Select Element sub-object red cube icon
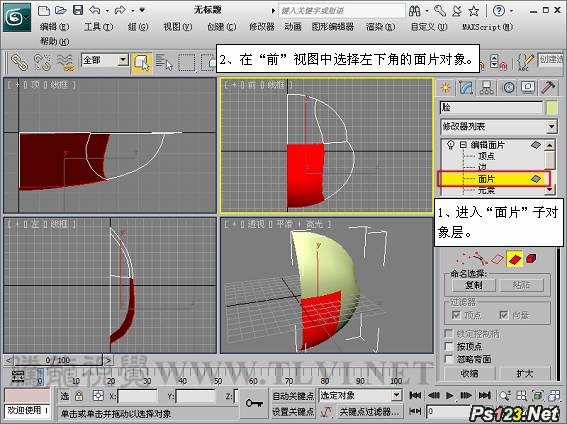The height and width of the screenshot is (424, 567). coord(531,259)
